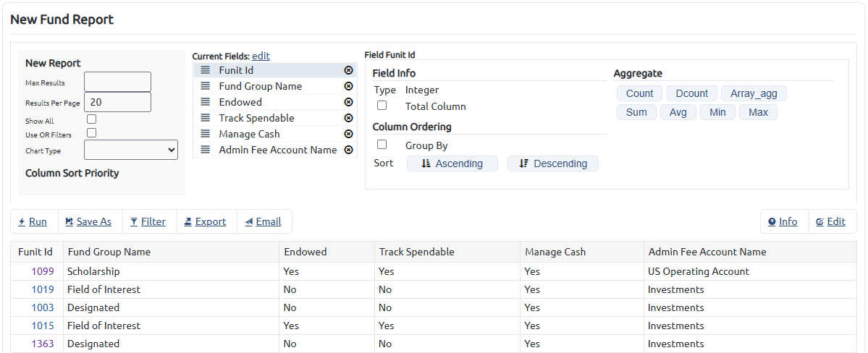Apply the Sum aggregate
This screenshot has height=353, width=868.
pos(636,112)
